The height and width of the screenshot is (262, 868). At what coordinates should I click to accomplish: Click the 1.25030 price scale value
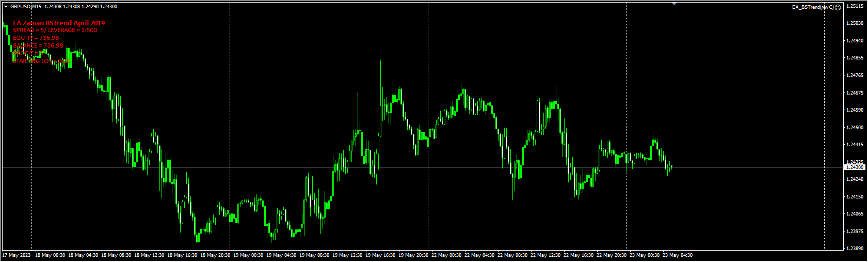click(856, 23)
